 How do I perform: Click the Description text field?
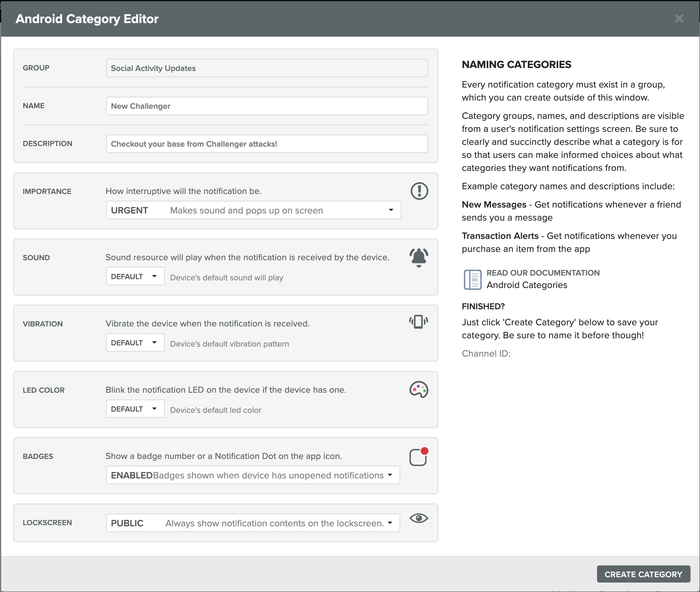tap(267, 144)
